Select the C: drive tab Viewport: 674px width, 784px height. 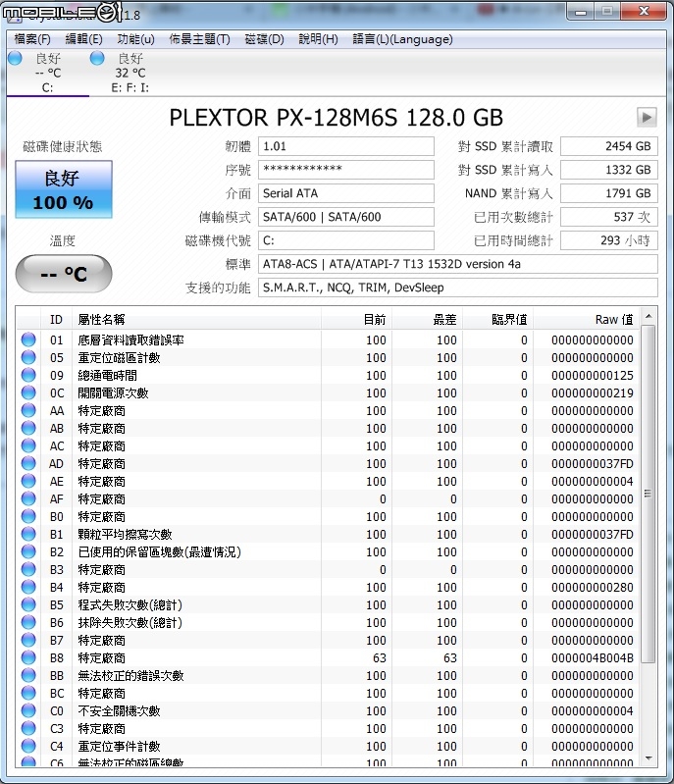(47, 73)
